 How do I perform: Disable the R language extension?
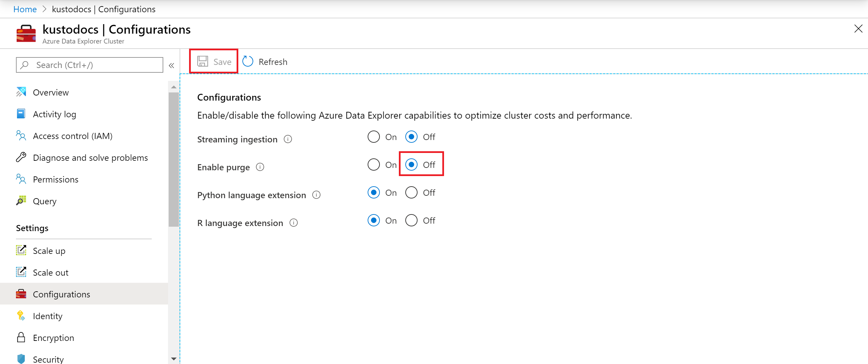point(411,221)
